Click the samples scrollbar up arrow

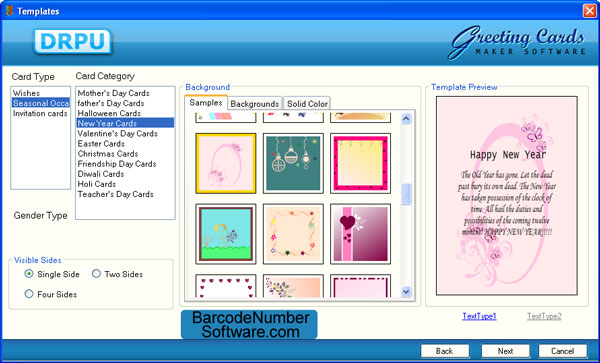tap(406, 119)
